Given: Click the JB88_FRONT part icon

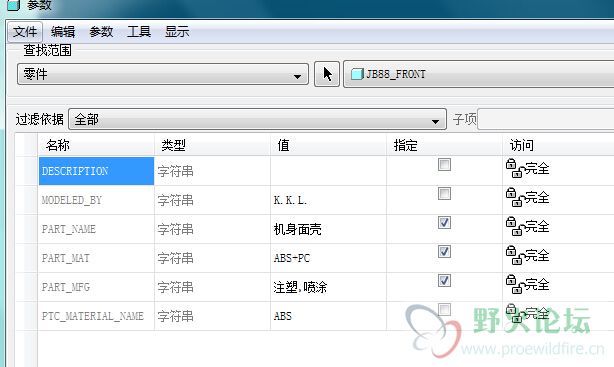Looking at the screenshot, I should (x=357, y=74).
